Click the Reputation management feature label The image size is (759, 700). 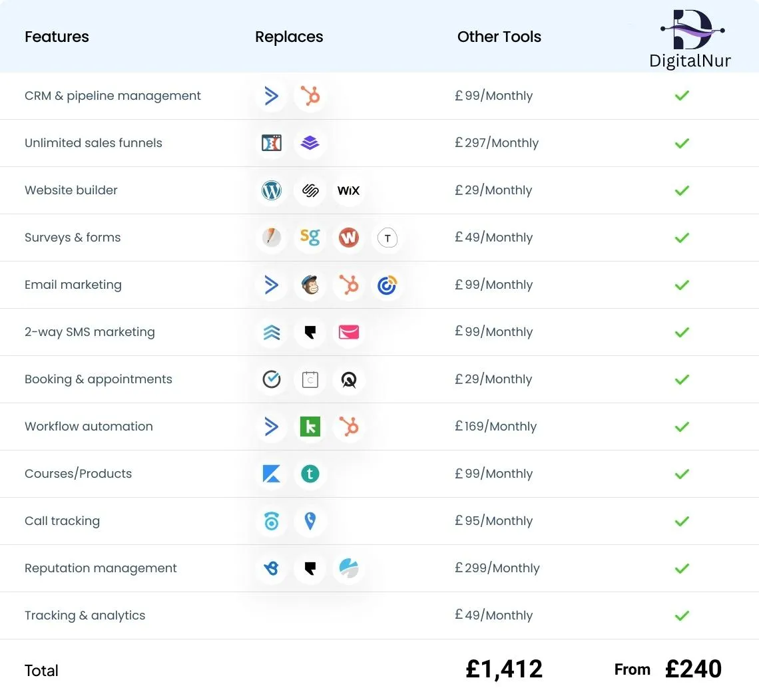coord(101,568)
